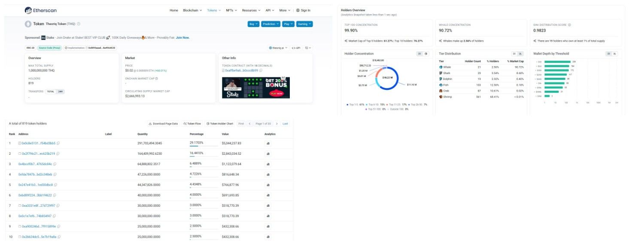The width and height of the screenshot is (644, 245).
Task: Open the Resources dropdown menu
Action: (x=251, y=10)
